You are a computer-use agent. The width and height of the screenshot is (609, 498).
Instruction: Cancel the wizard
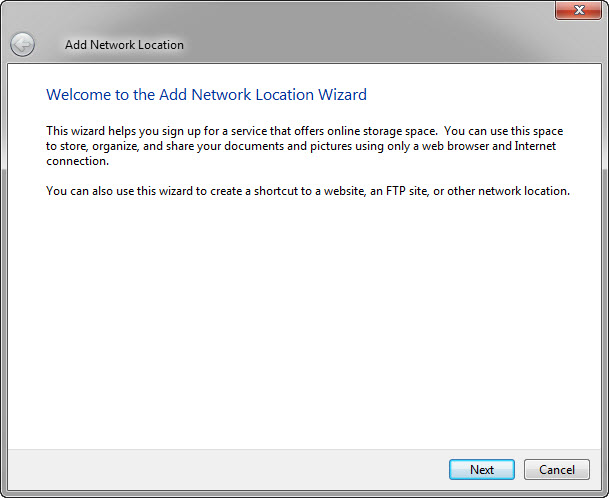click(x=556, y=469)
